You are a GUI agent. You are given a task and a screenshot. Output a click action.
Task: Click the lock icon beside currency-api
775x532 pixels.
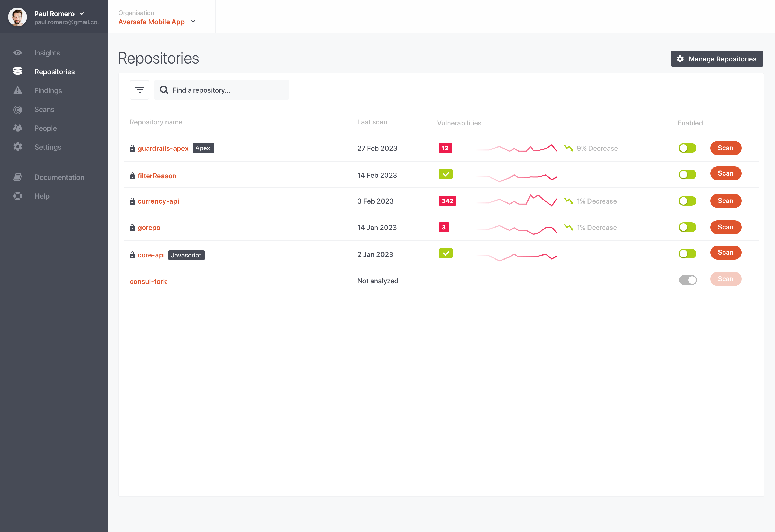coord(132,201)
